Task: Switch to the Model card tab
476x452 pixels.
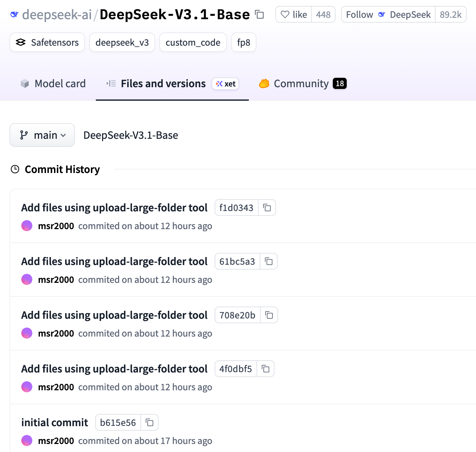Action: 53,84
